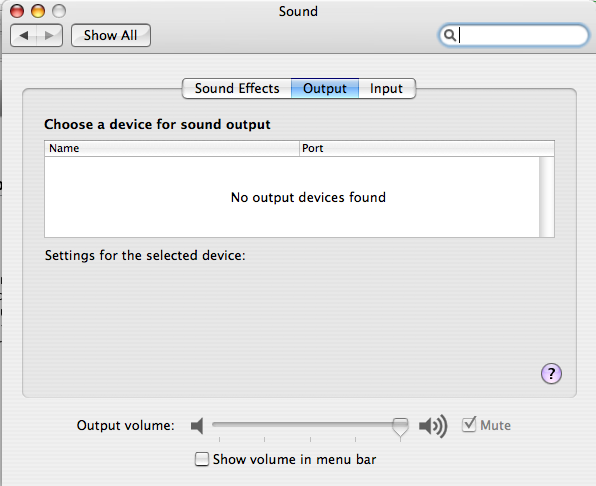Sort devices by the Name column header

pos(172,148)
